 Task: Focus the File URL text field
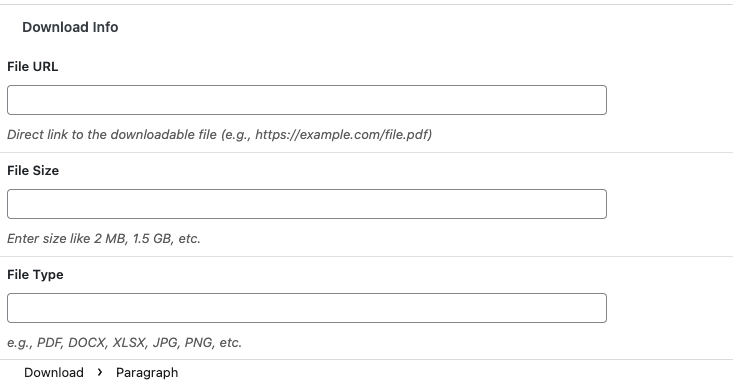tap(307, 100)
